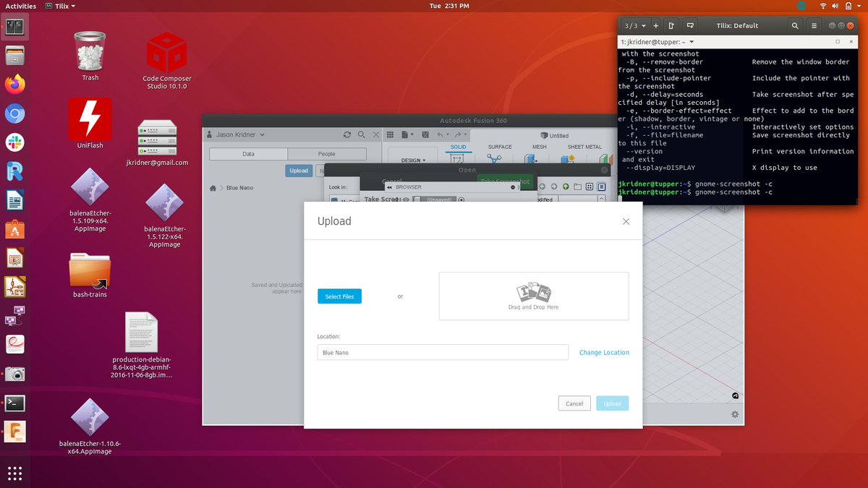Viewport: 868px width, 488px height.
Task: Click the Blue Nano location field
Action: [x=443, y=352]
